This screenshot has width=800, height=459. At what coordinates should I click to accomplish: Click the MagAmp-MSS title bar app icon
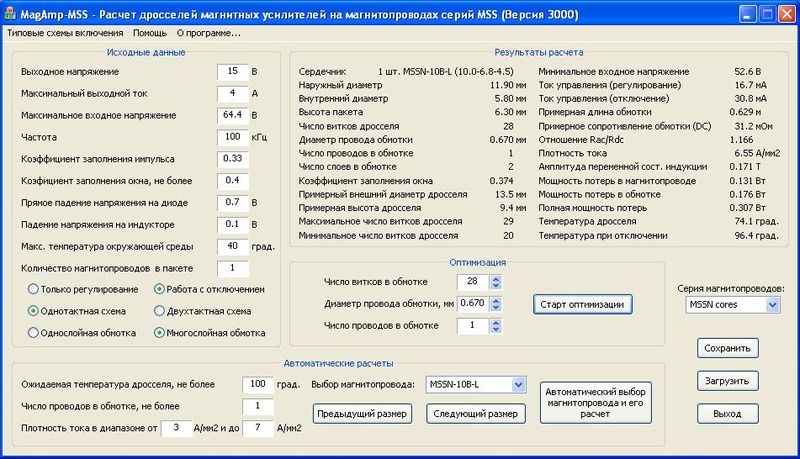point(10,14)
